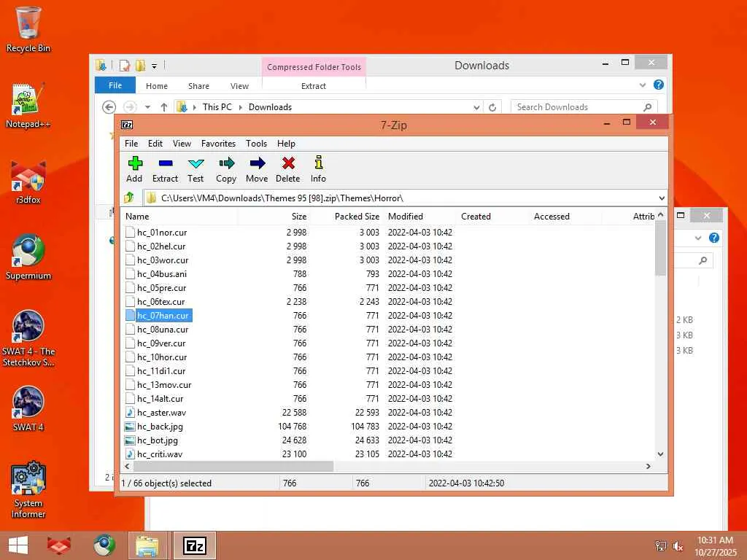747x560 pixels.
Task: Click the hc_aster.wav audio file icon
Action: coord(129,413)
